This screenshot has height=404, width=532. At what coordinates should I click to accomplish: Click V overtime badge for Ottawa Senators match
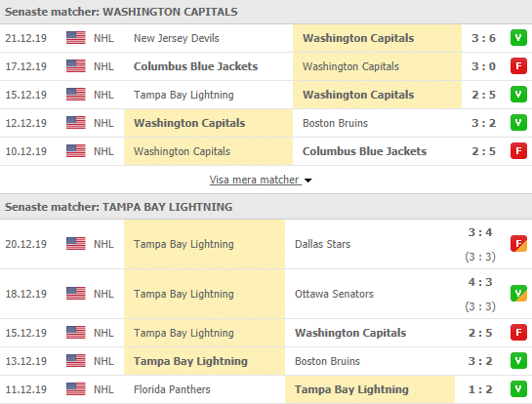tap(518, 294)
